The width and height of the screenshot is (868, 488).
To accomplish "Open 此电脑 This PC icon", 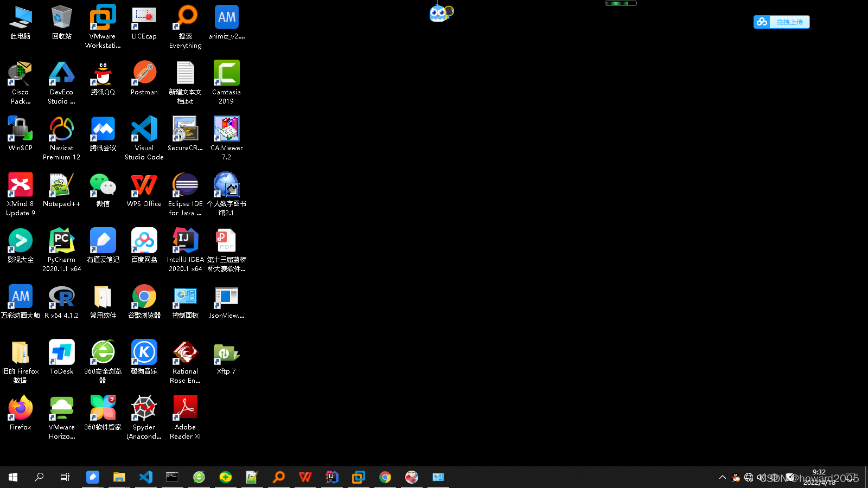I will pos(21,22).
